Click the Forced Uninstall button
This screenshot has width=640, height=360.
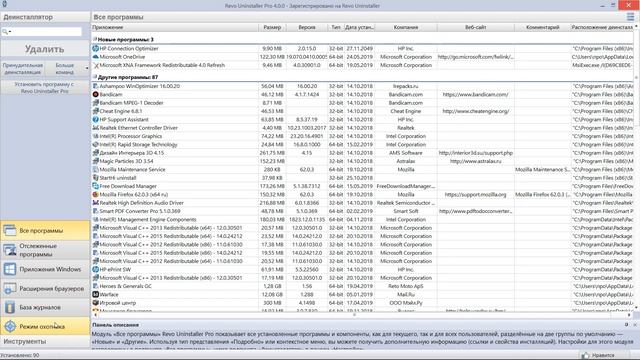22,69
